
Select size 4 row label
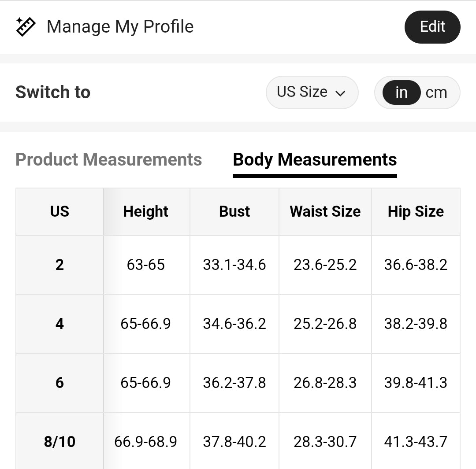[59, 324]
